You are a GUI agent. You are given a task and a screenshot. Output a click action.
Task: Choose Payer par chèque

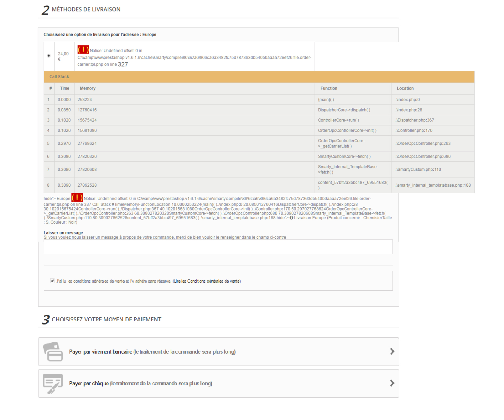point(218,383)
